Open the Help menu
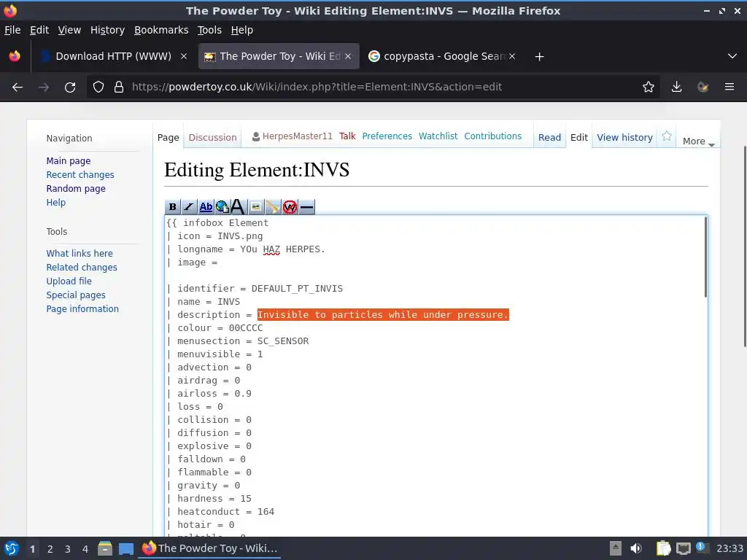747x560 pixels. [x=242, y=30]
